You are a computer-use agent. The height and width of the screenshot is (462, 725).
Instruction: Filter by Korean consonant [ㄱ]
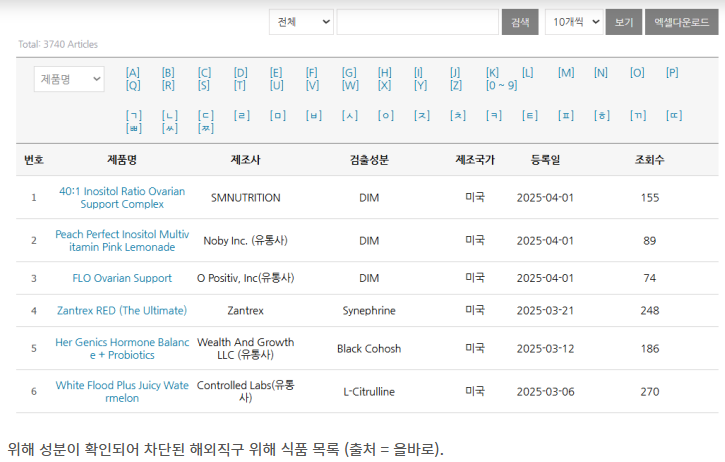pyautogui.click(x=134, y=115)
